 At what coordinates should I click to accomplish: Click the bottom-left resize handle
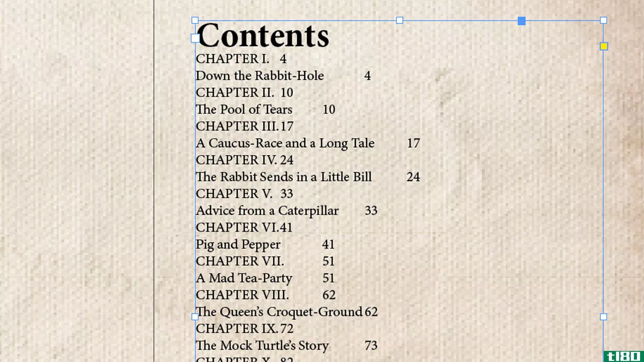(x=195, y=316)
